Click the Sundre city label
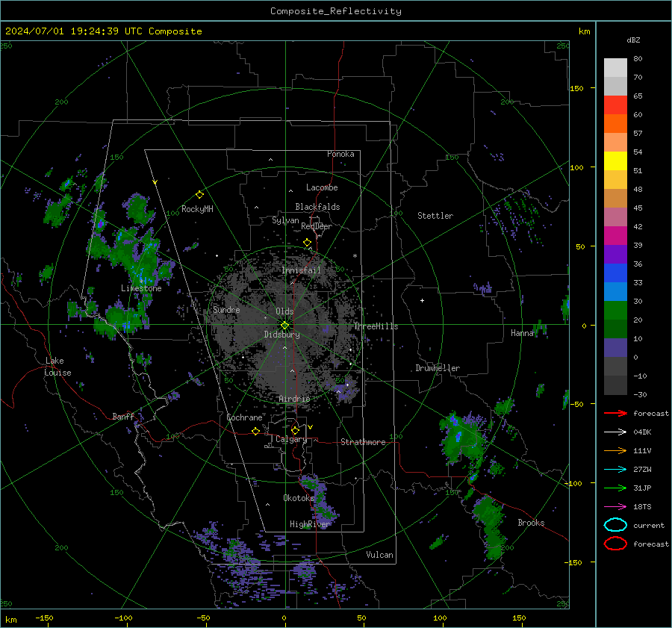672x628 pixels. (226, 310)
